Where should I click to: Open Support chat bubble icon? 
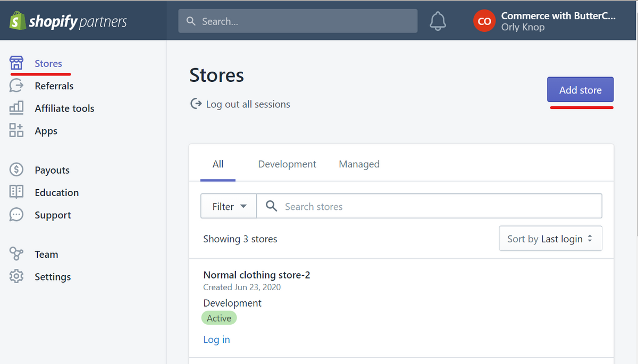(16, 215)
